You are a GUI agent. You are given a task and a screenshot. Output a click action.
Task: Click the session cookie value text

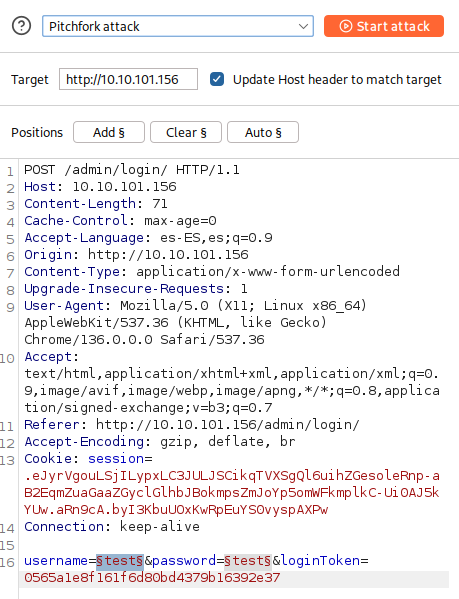click(x=232, y=493)
